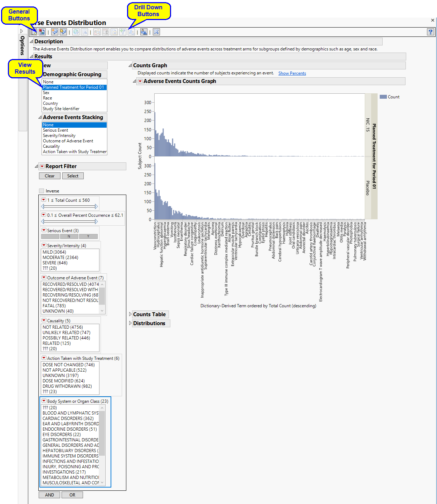Select DRUG WITHDRAWN (982) action value

coord(70,386)
